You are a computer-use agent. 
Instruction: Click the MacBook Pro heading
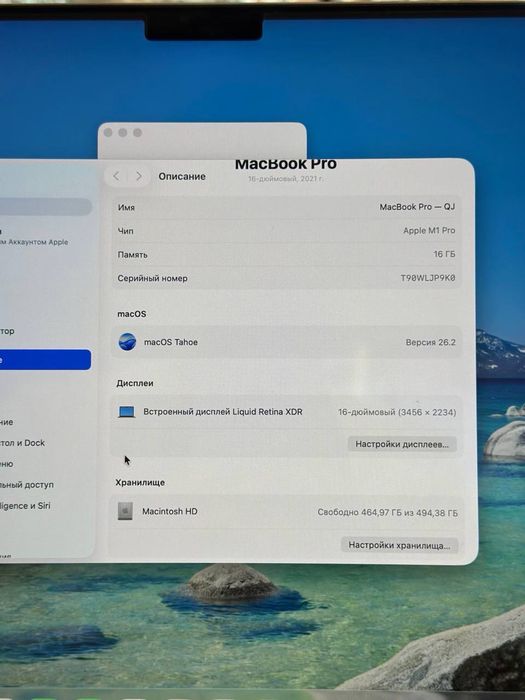[x=286, y=164]
